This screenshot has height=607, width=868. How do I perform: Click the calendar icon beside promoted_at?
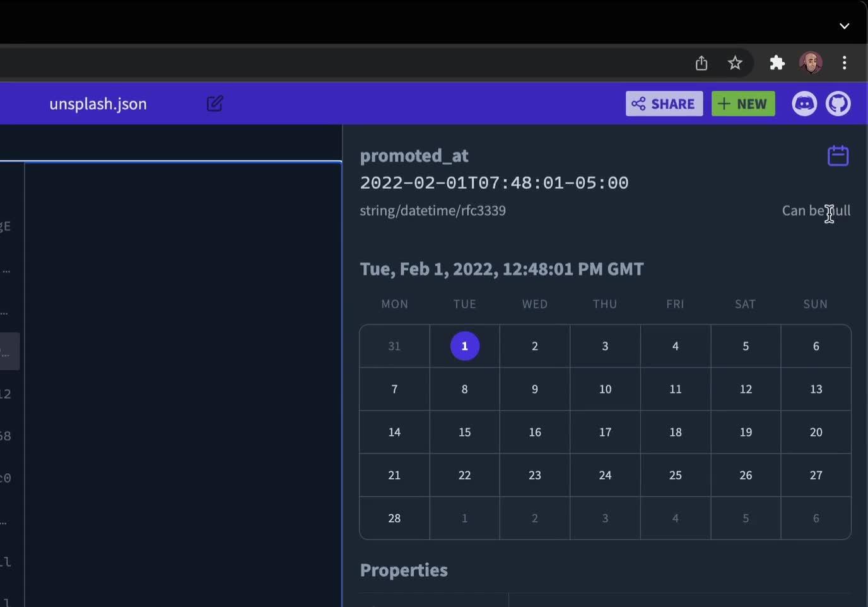click(x=838, y=155)
